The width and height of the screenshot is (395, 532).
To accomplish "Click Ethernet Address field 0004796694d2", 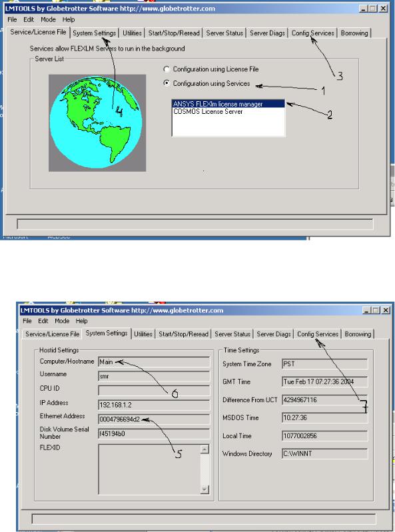I will click(x=154, y=419).
